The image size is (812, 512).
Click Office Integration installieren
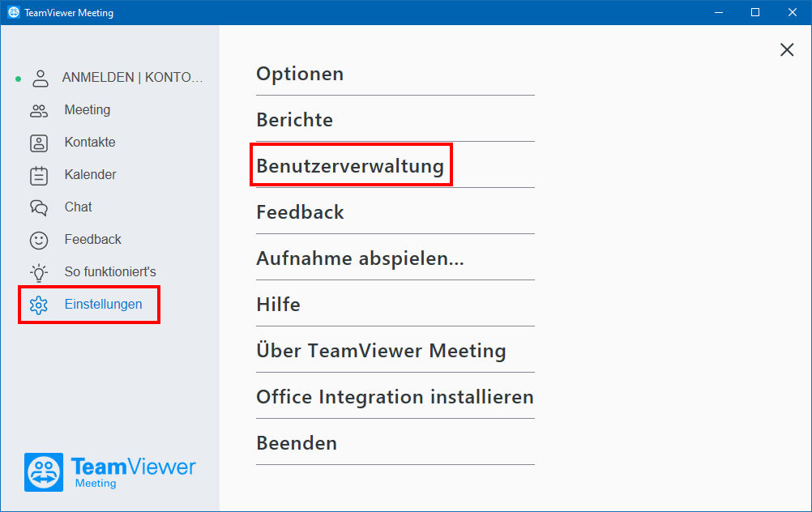[395, 396]
